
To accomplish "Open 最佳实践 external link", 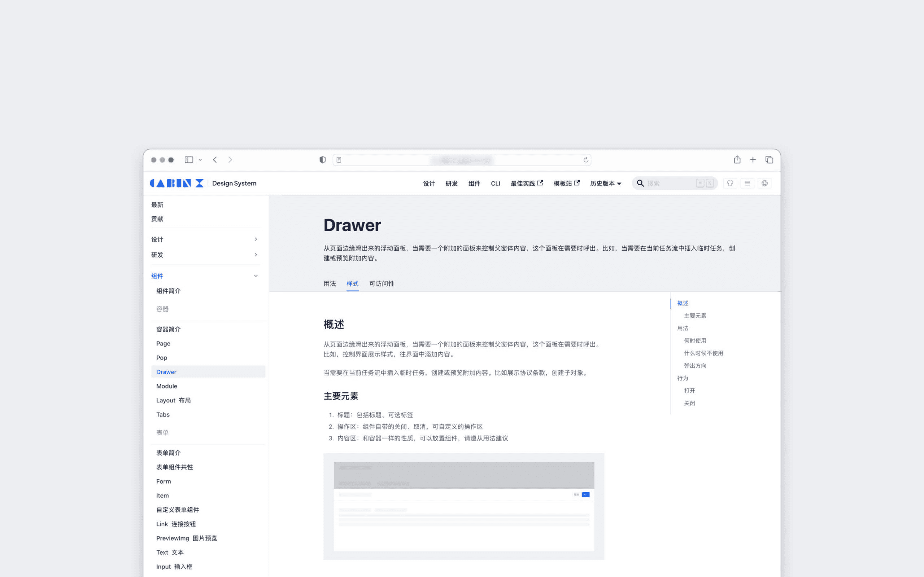I will [527, 184].
